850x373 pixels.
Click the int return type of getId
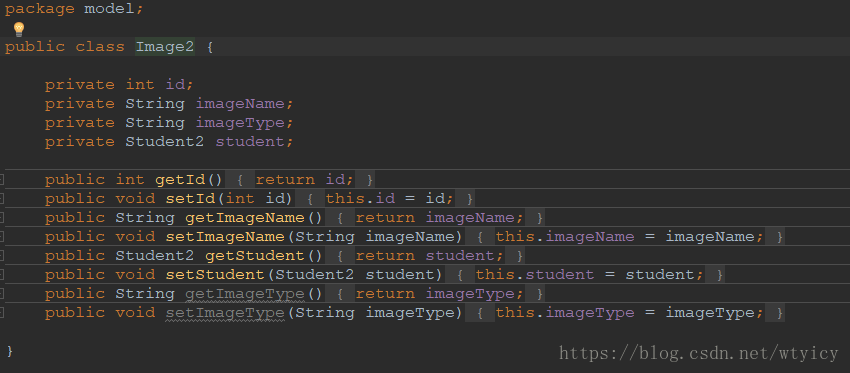(x=130, y=179)
